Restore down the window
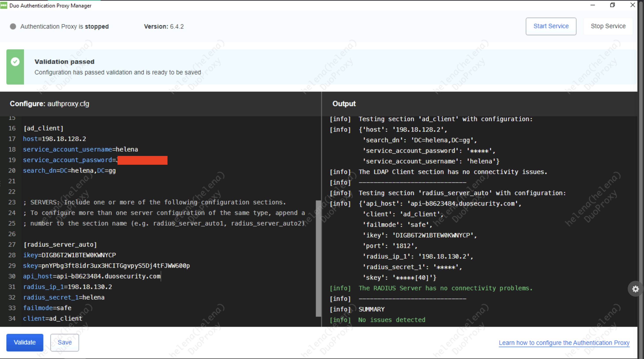Image resolution: width=644 pixels, height=359 pixels. coord(612,5)
